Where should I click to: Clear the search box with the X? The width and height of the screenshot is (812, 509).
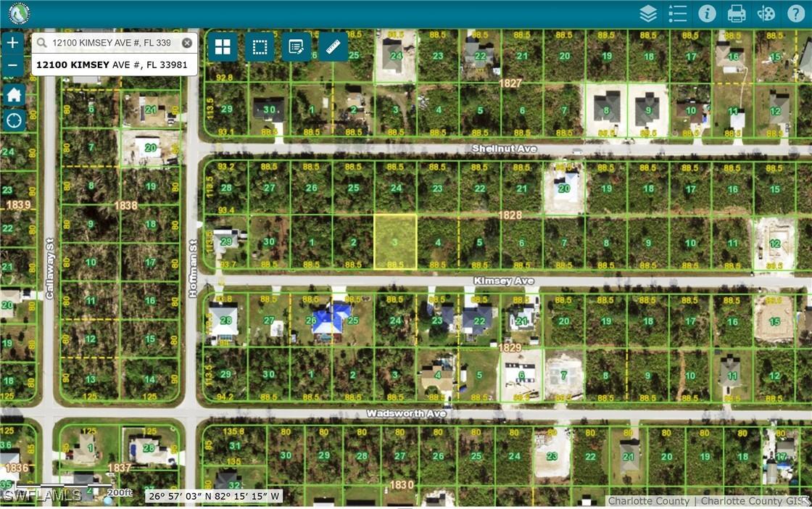pyautogui.click(x=187, y=42)
